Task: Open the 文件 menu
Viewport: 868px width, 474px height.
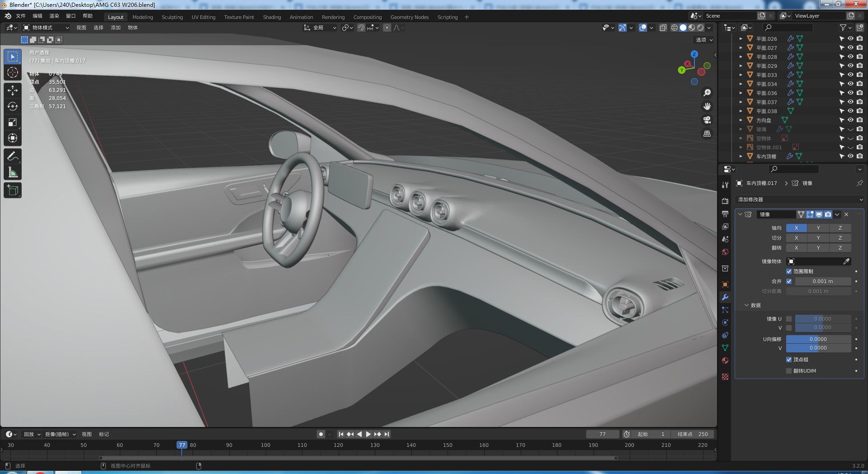Action: (x=21, y=16)
